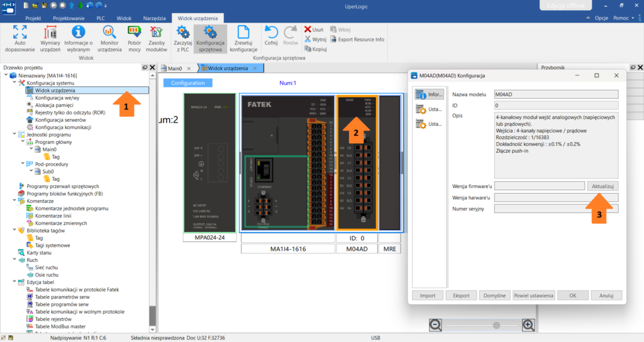Select Infor... tab in configuration dialog
Screen dimensions: 644x342
click(x=429, y=94)
